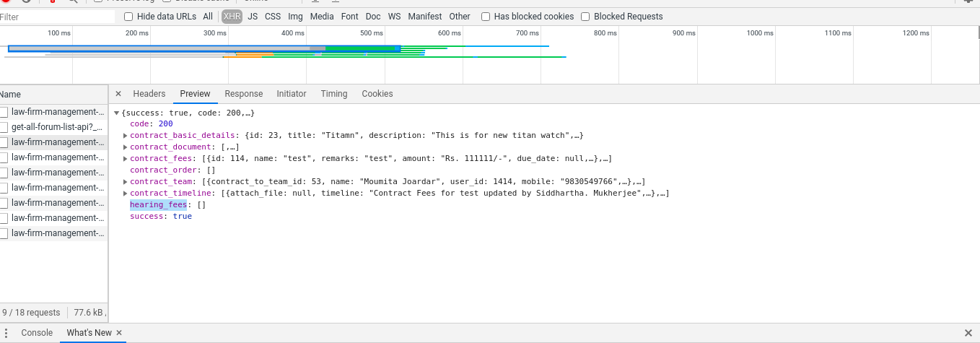Image resolution: width=980 pixels, height=343 pixels.
Task: Select the All request filter
Action: point(208,17)
